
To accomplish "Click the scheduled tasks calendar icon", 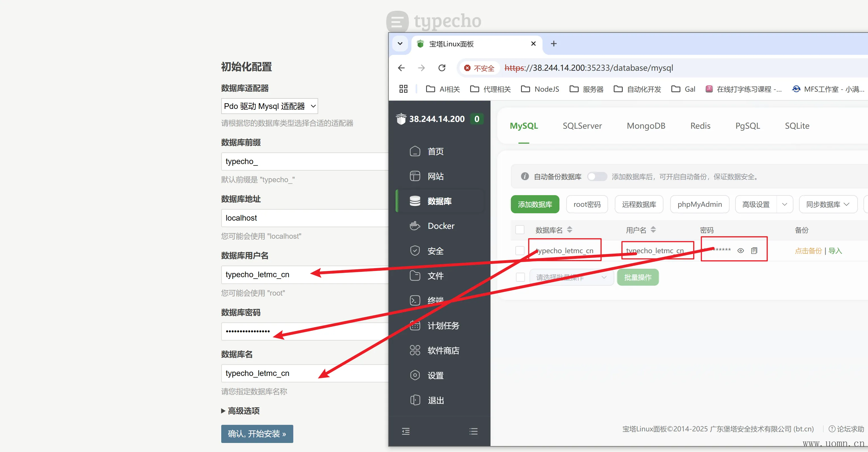I will coord(415,326).
